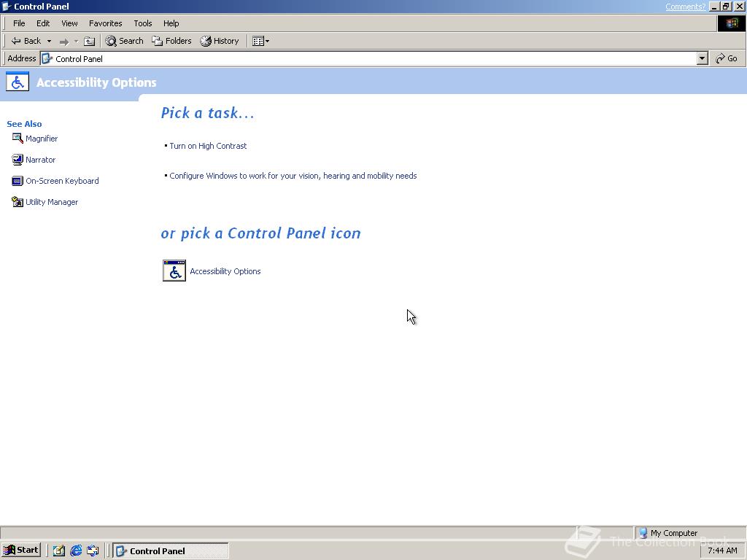Show the Folders pane
The width and height of the screenshot is (747, 560).
[171, 41]
